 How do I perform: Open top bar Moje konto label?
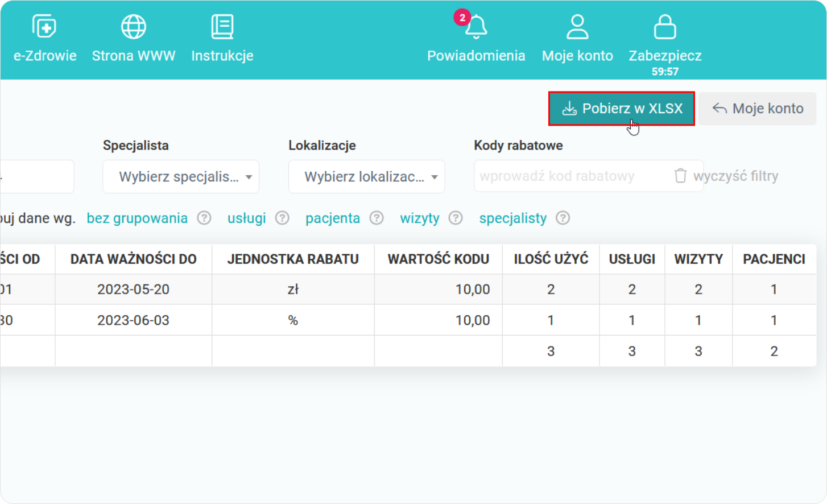577,56
